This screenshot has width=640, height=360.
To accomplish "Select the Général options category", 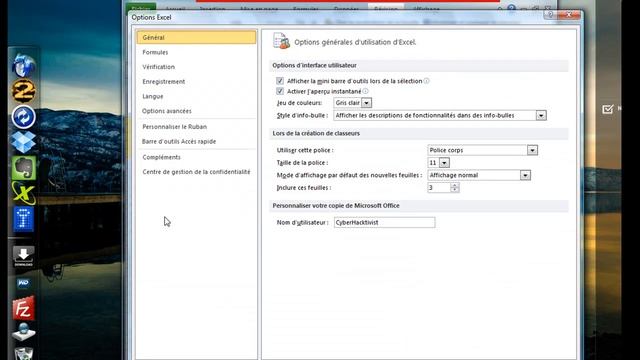I will coord(196,37).
